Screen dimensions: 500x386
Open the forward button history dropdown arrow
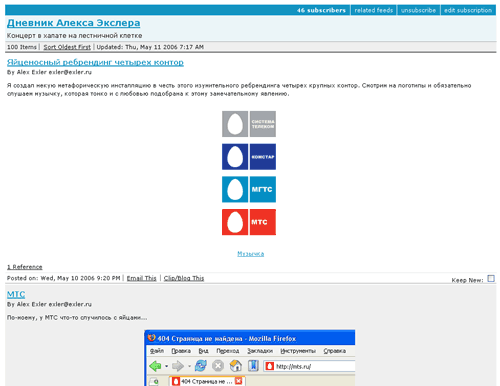point(189,366)
